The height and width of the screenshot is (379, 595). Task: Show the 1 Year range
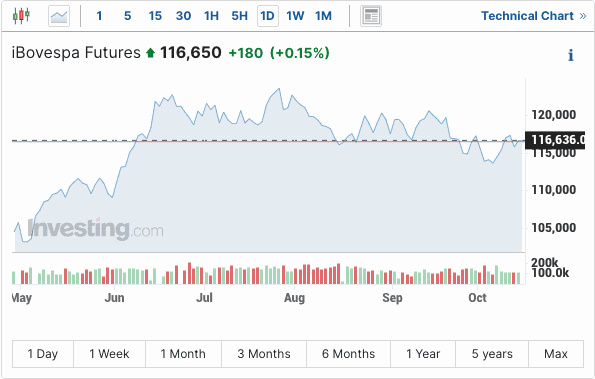(423, 354)
